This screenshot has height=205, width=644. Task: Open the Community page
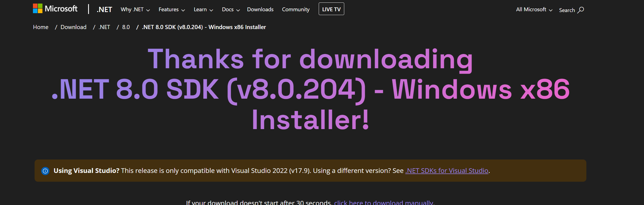pos(296,10)
